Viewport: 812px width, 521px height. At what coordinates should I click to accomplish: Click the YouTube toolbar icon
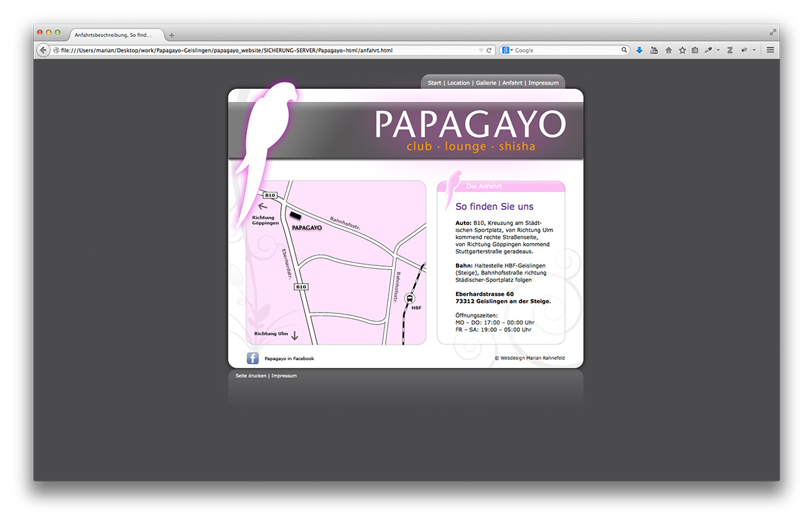(654, 50)
